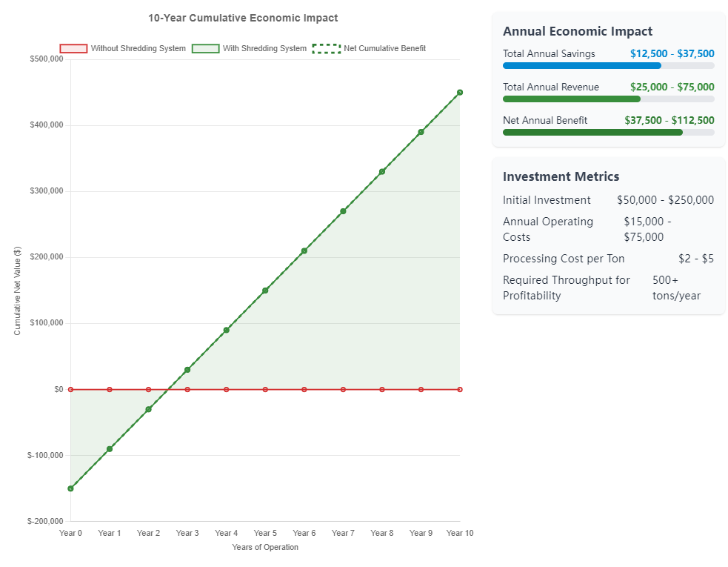The width and height of the screenshot is (728, 567).
Task: Select the Year 3 green data point
Action: coord(187,370)
